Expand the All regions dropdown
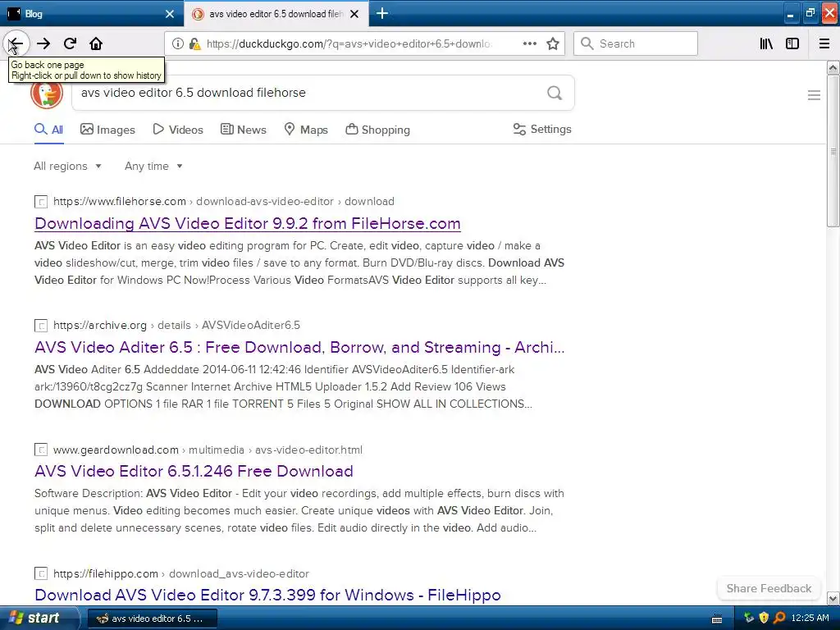This screenshot has width=840, height=630. [67, 166]
